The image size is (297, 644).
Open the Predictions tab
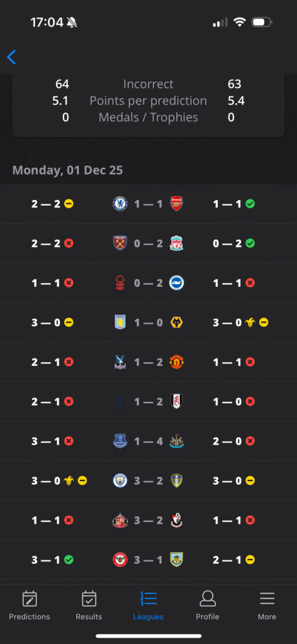30,606
